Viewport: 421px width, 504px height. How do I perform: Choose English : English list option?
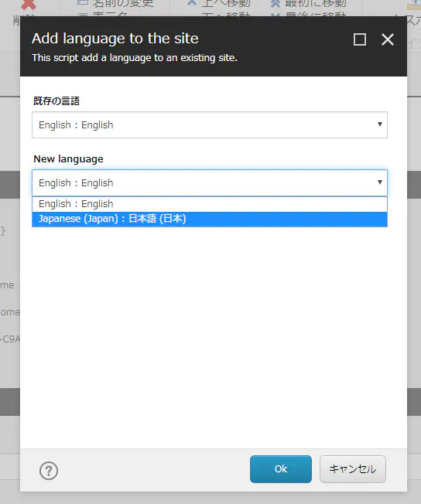coord(210,204)
